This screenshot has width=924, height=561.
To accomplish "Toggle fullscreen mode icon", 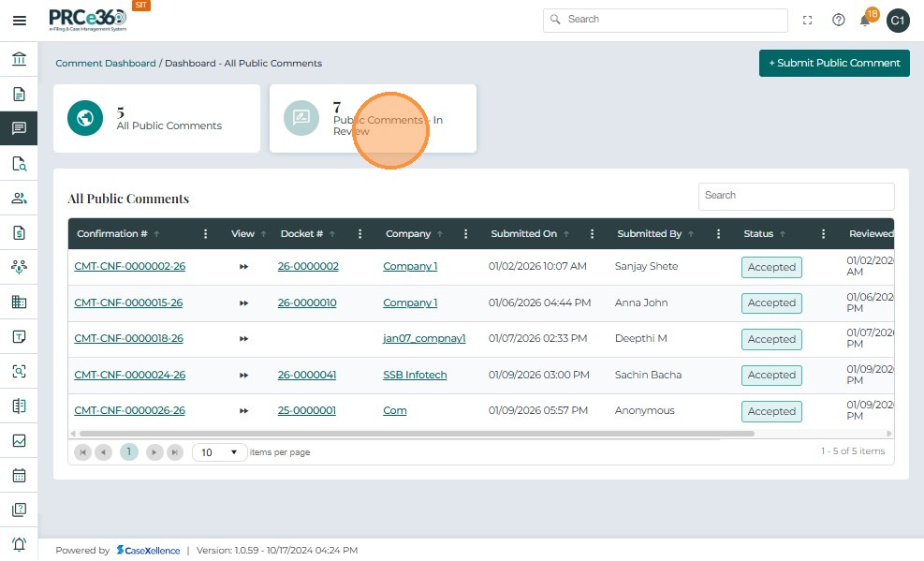I will tap(808, 20).
